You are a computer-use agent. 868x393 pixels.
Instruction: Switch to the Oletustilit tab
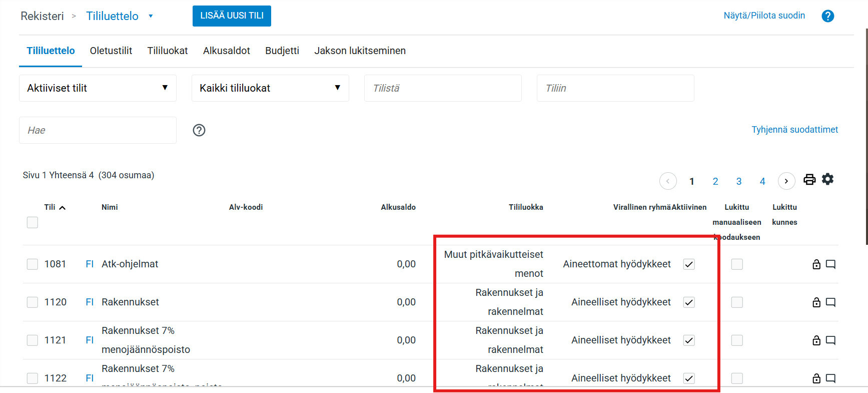[111, 51]
